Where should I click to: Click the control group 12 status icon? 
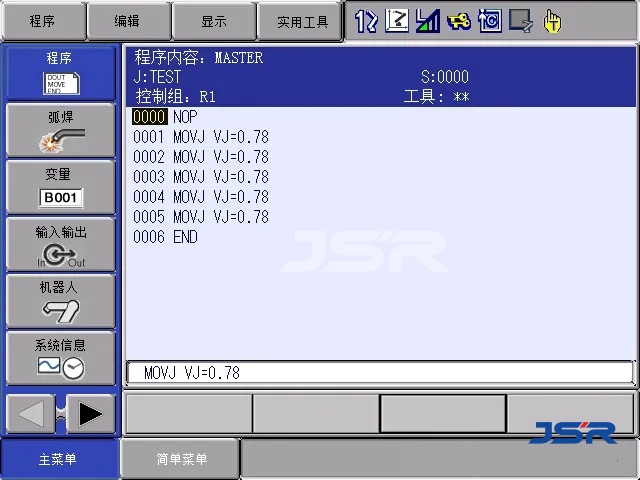pyautogui.click(x=366, y=20)
